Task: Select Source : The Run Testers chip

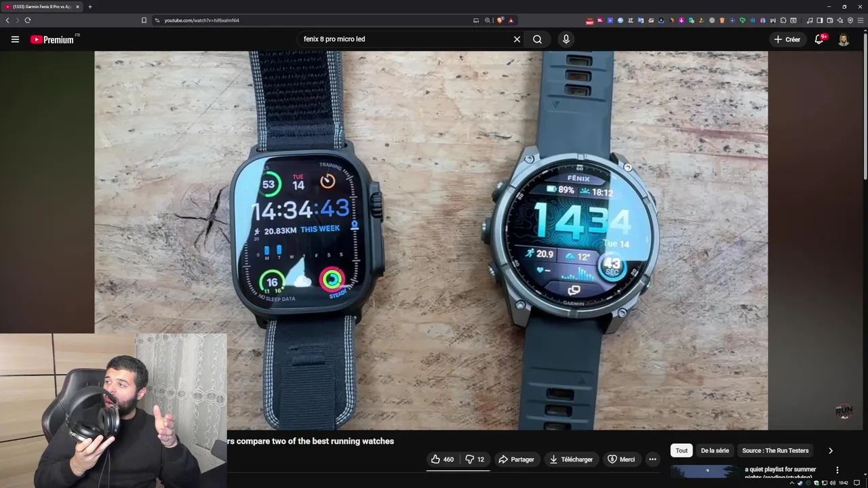Action: [775, 451]
